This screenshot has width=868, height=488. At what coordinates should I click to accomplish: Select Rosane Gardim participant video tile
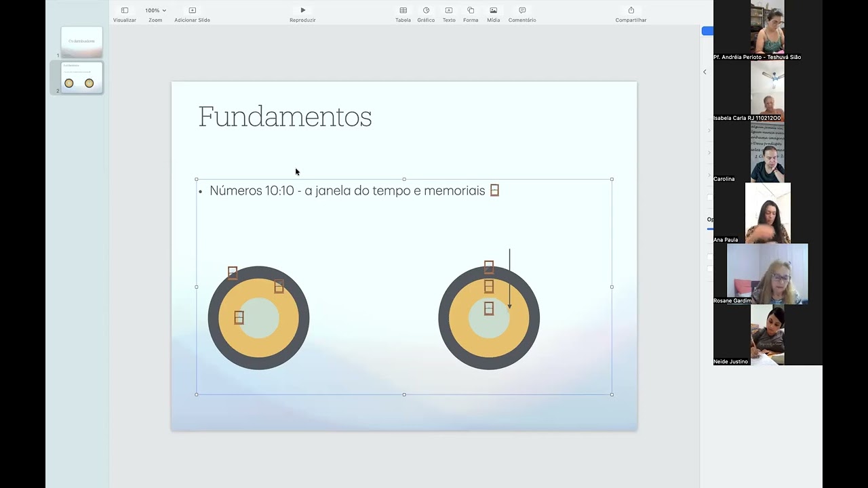767,274
